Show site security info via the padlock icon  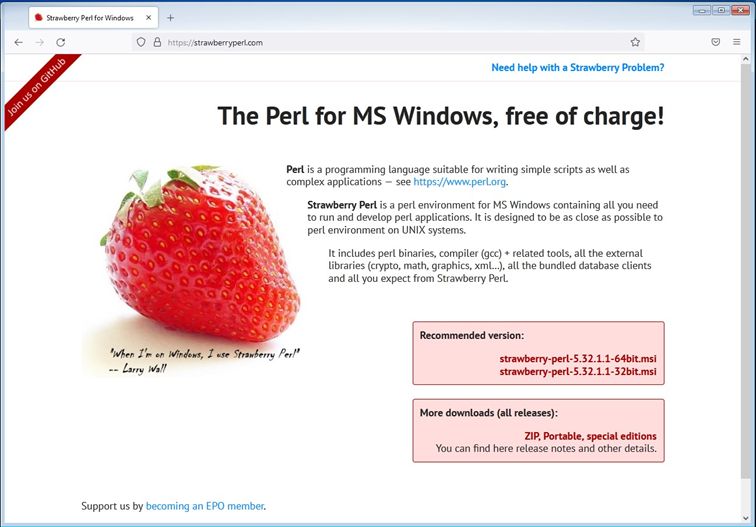[x=157, y=42]
